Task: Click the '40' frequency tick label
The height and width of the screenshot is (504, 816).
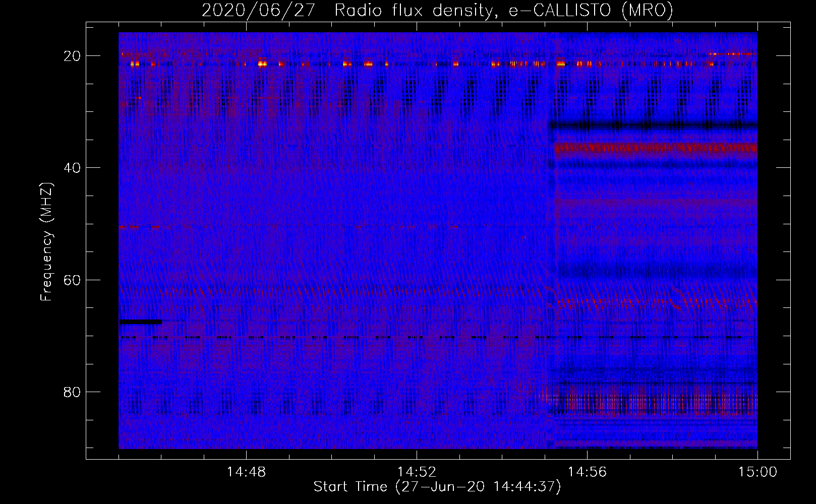Action: coord(73,168)
